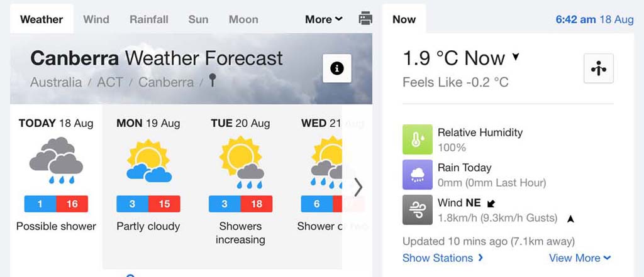Click the Show Stations link
The image size is (644, 277).
[x=443, y=258]
